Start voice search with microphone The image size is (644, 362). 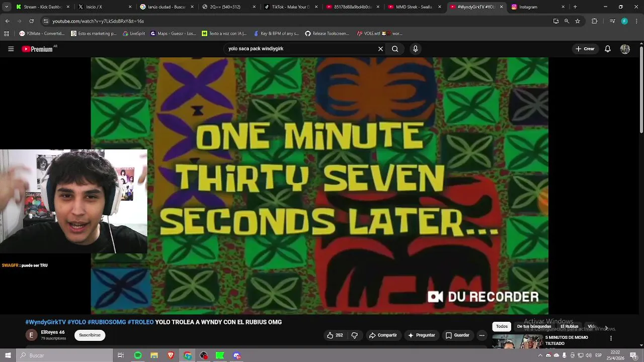tap(415, 49)
